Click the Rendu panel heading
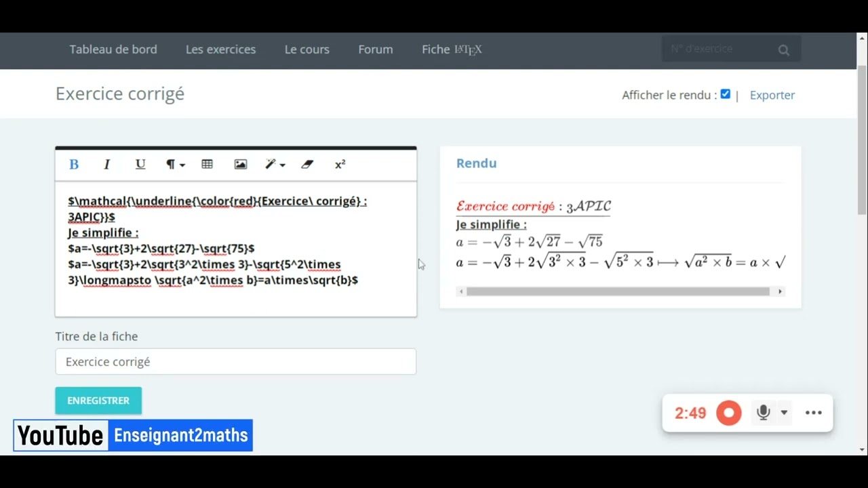The height and width of the screenshot is (488, 868). coord(477,163)
